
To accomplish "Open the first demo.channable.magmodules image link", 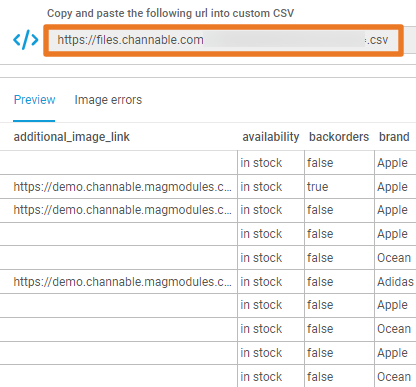I will [122, 187].
